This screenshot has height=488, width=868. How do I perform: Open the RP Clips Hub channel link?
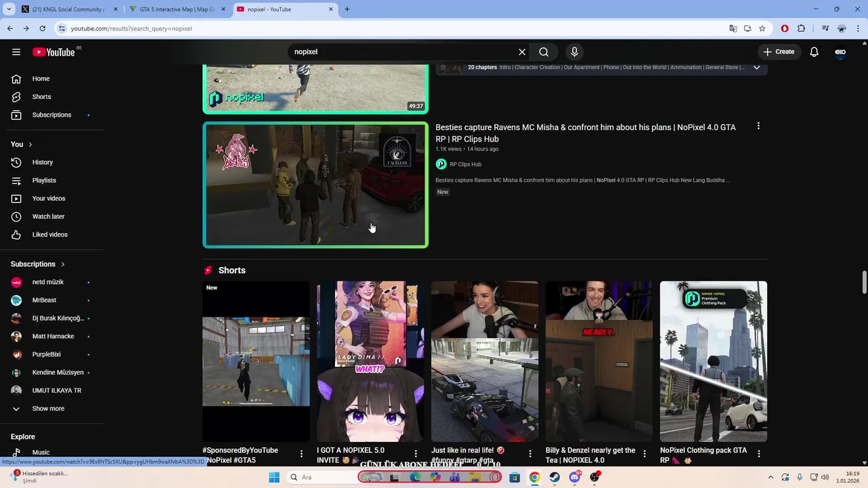[465, 164]
